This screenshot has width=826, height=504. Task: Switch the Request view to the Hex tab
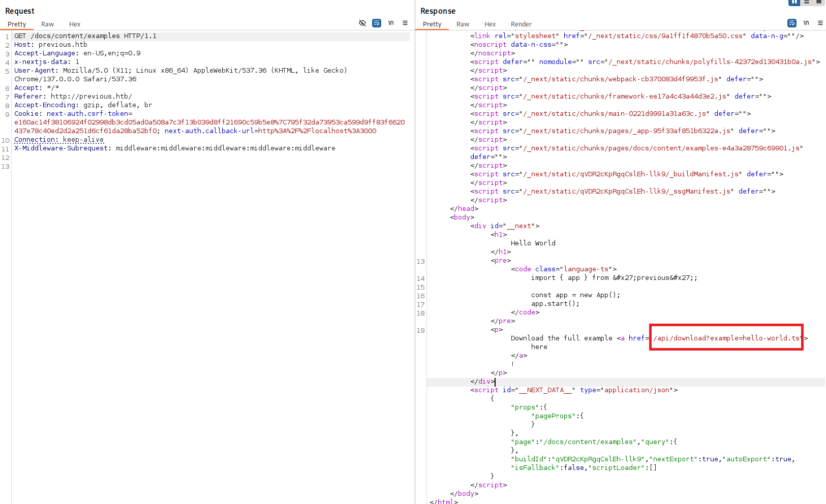(74, 24)
